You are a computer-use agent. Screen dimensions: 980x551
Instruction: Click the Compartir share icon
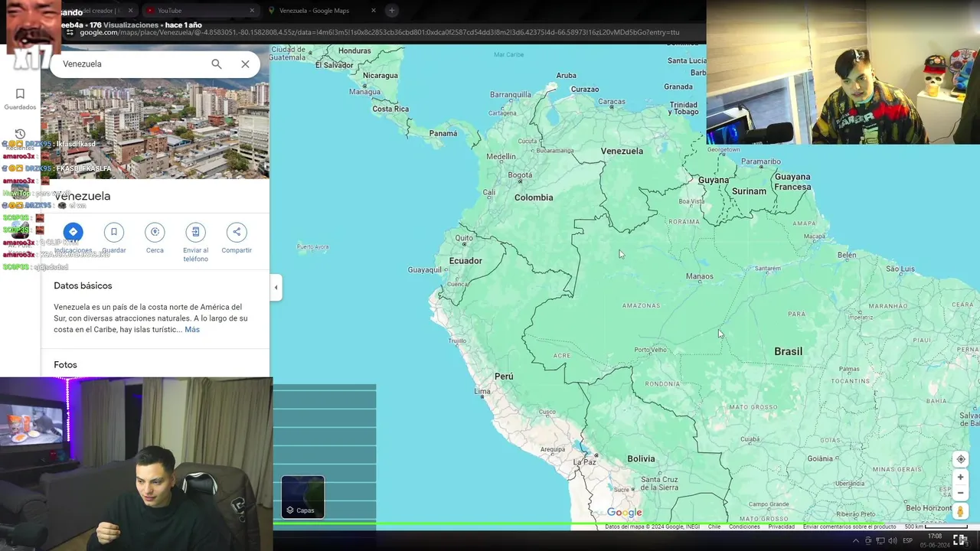click(237, 232)
